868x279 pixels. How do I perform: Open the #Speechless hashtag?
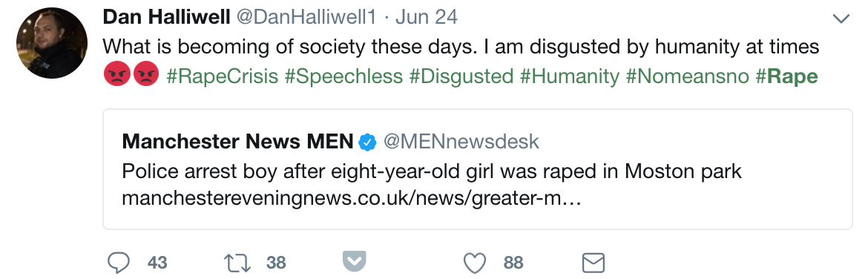[x=343, y=76]
